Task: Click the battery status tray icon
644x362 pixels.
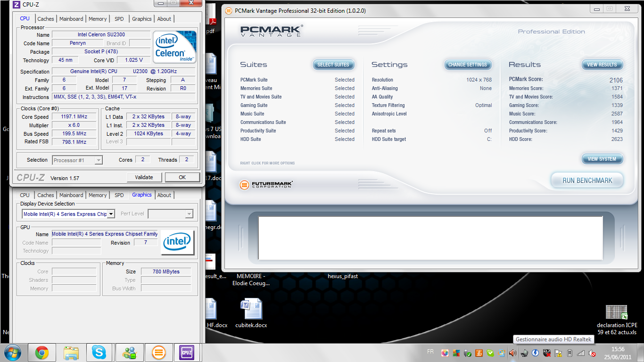Action: 570,353
